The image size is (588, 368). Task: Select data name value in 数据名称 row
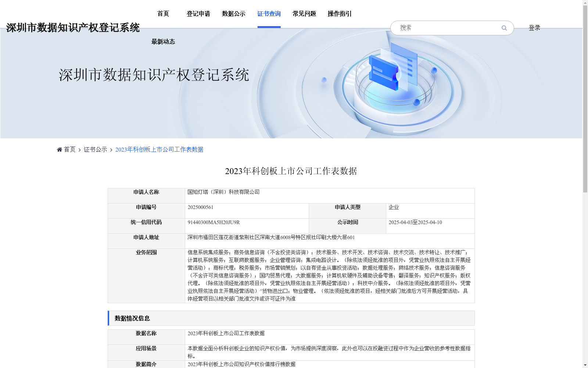click(x=226, y=333)
